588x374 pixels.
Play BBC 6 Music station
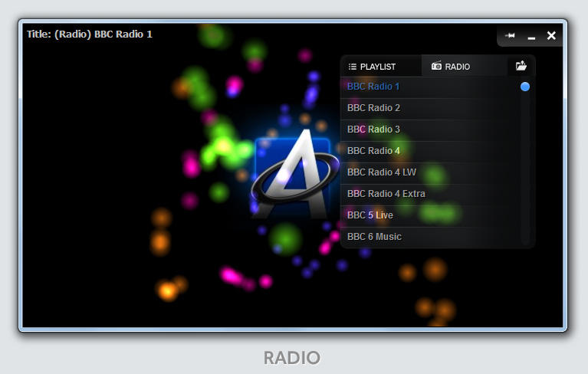click(x=430, y=237)
